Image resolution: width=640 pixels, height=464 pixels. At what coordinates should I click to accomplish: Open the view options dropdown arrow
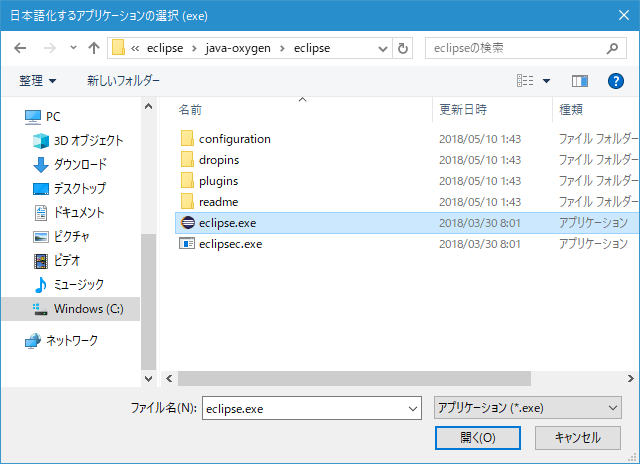pyautogui.click(x=546, y=81)
